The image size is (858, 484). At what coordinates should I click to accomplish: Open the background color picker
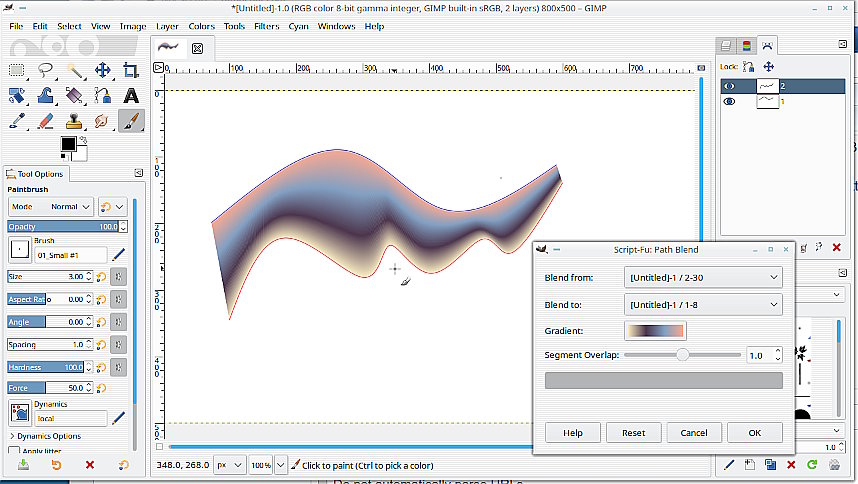[x=81, y=155]
